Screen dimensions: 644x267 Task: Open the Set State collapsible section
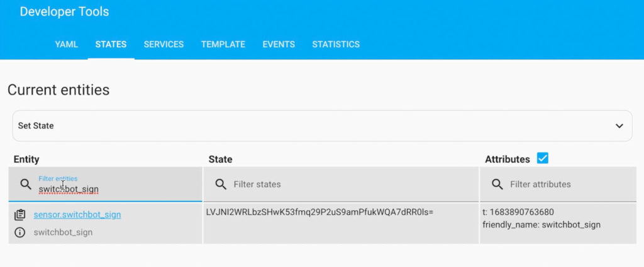[x=322, y=126]
